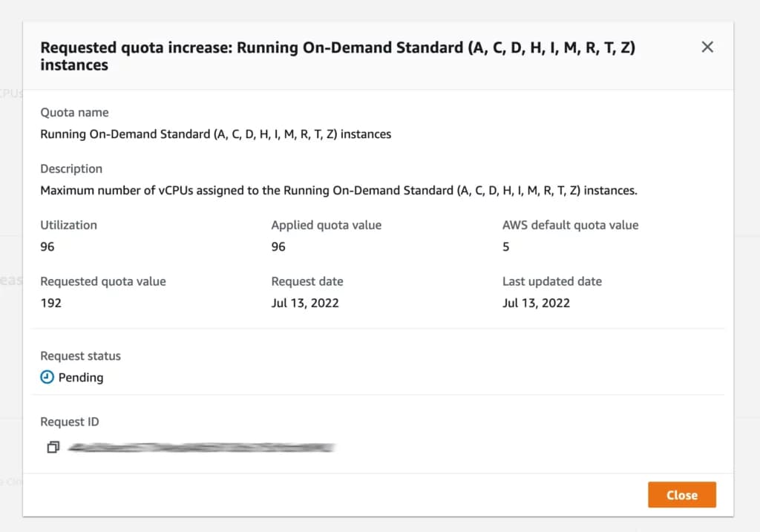This screenshot has height=532, width=760.
Task: Click the Pending status text
Action: click(x=78, y=377)
